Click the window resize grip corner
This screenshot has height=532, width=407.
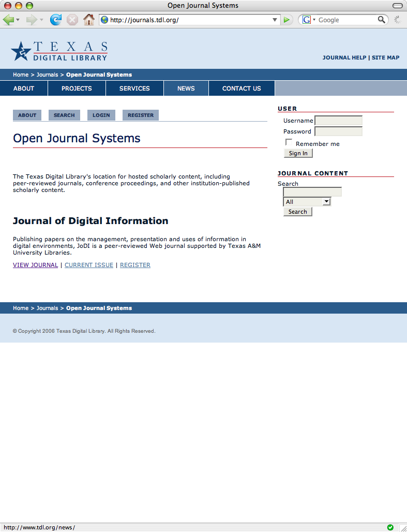(402, 527)
